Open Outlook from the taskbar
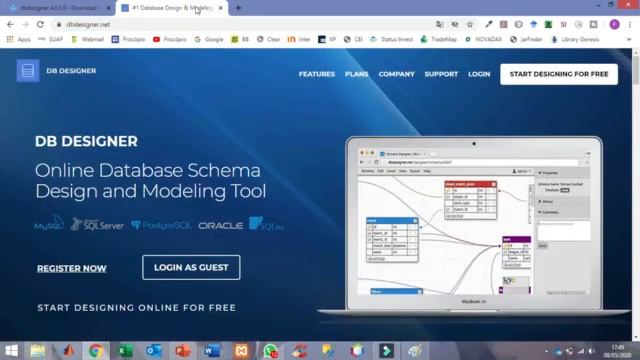The height and width of the screenshot is (360, 640). (154, 351)
